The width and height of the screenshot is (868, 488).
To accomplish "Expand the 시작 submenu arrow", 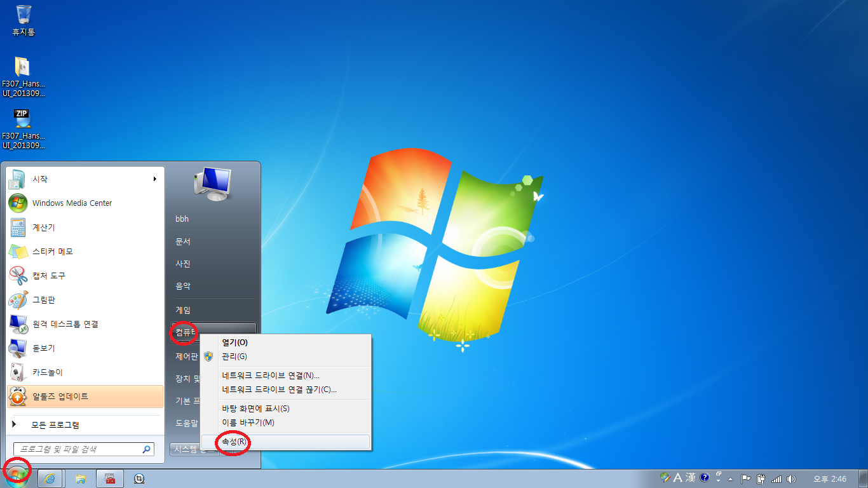I will [154, 179].
